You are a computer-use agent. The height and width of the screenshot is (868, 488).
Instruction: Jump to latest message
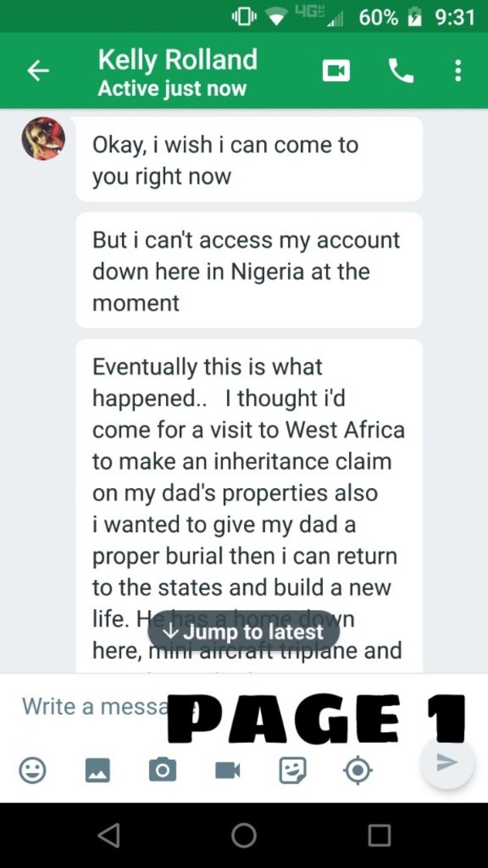243,632
